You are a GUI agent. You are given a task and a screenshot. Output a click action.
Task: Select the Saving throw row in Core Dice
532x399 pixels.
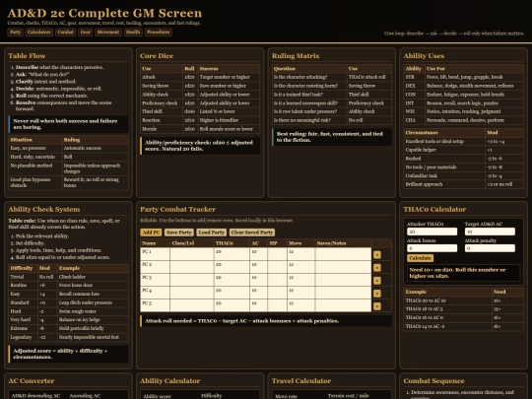pos(200,86)
